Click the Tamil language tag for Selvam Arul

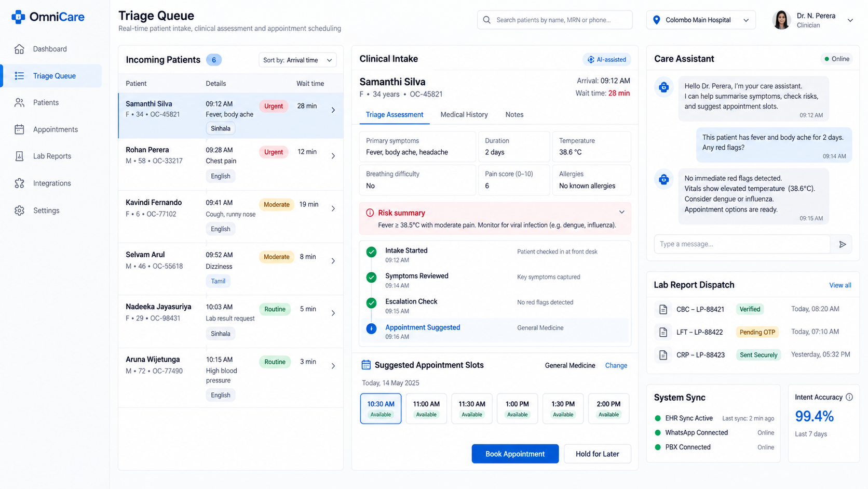(218, 281)
